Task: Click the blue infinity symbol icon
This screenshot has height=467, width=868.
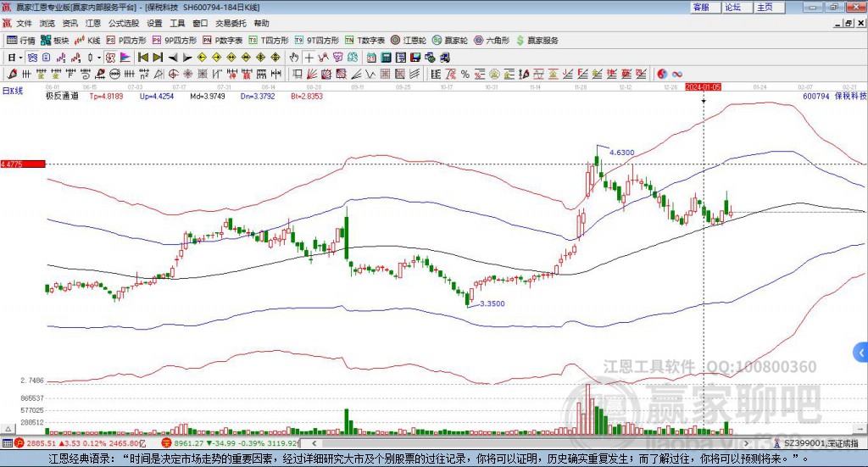Action: (x=677, y=74)
